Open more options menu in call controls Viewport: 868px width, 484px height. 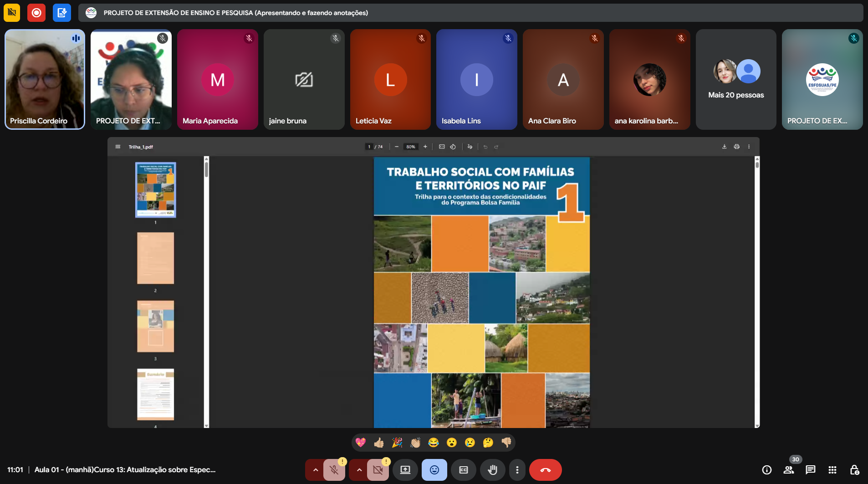(x=517, y=470)
